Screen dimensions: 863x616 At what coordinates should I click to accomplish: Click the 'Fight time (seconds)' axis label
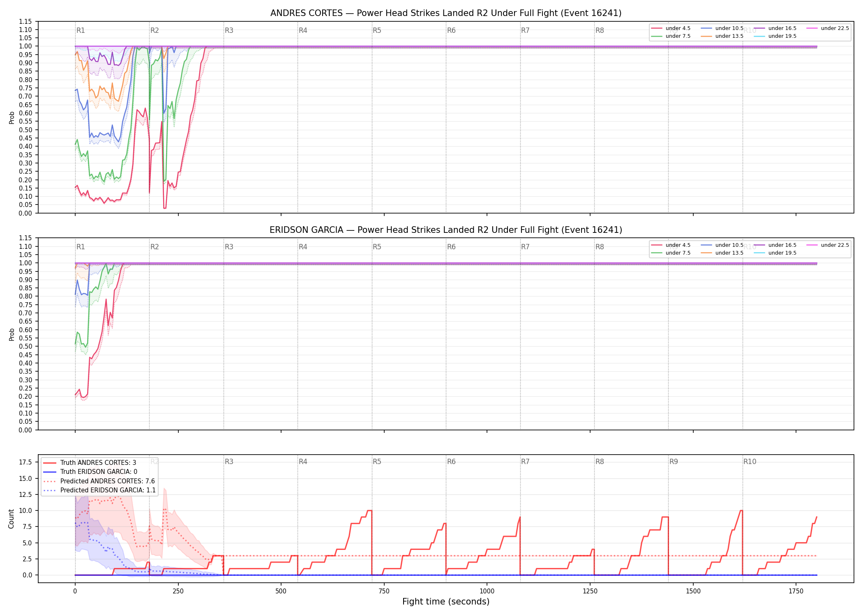click(x=446, y=602)
